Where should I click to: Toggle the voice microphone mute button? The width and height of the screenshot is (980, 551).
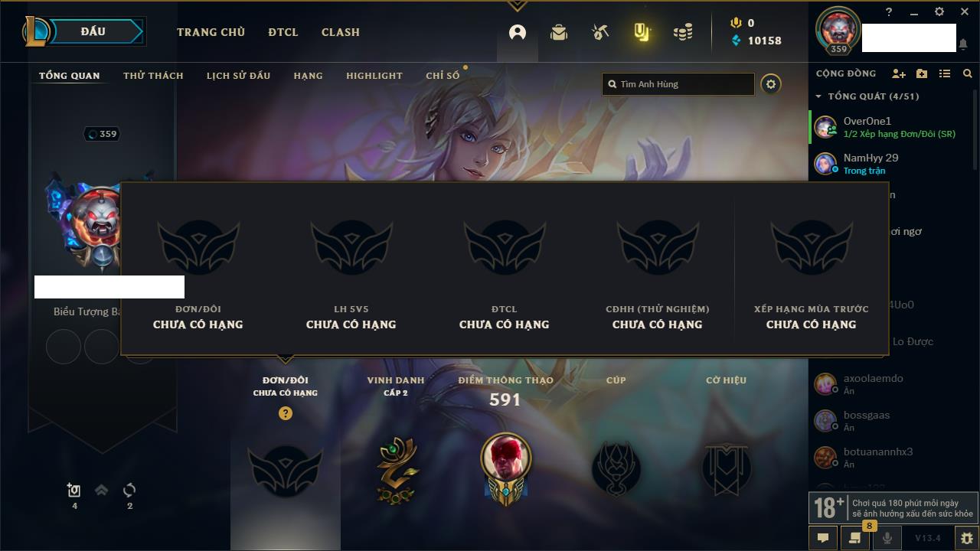click(x=887, y=538)
